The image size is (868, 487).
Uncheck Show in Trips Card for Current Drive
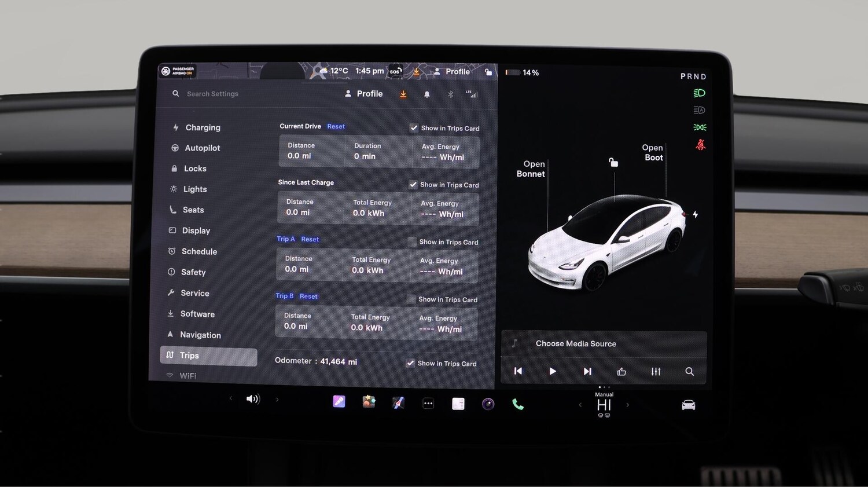click(414, 128)
